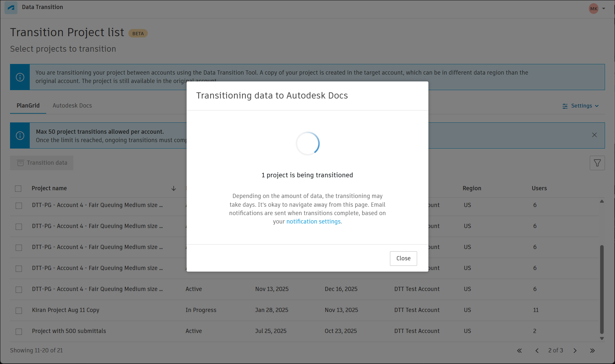Sort by Project name using the down arrow
This screenshot has height=364, width=615.
pos(174,188)
